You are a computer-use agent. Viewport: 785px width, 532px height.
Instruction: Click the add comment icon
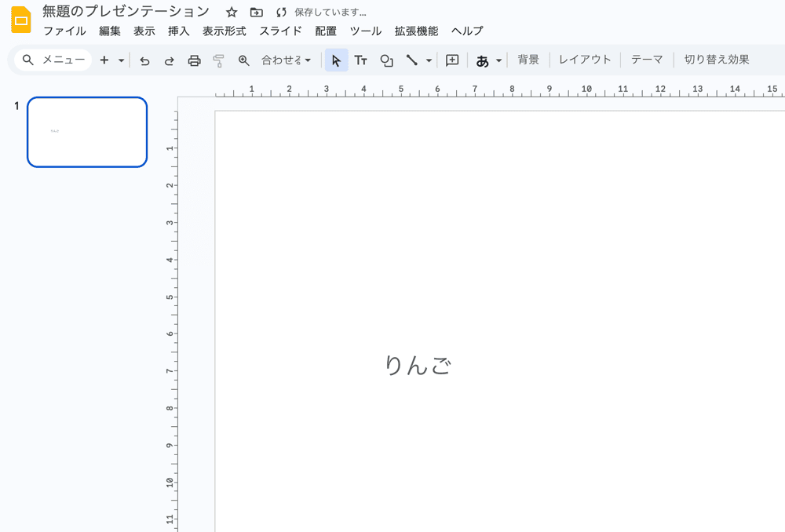coord(452,60)
